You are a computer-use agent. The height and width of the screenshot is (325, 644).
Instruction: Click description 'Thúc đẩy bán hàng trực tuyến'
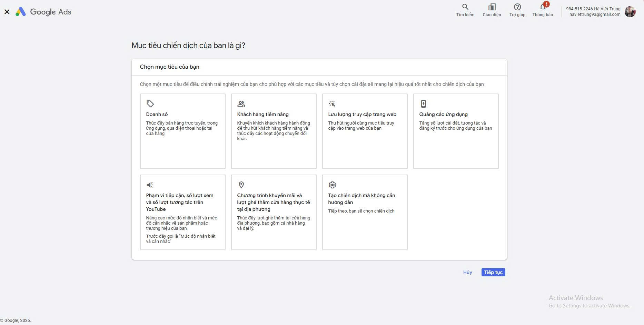(x=182, y=128)
